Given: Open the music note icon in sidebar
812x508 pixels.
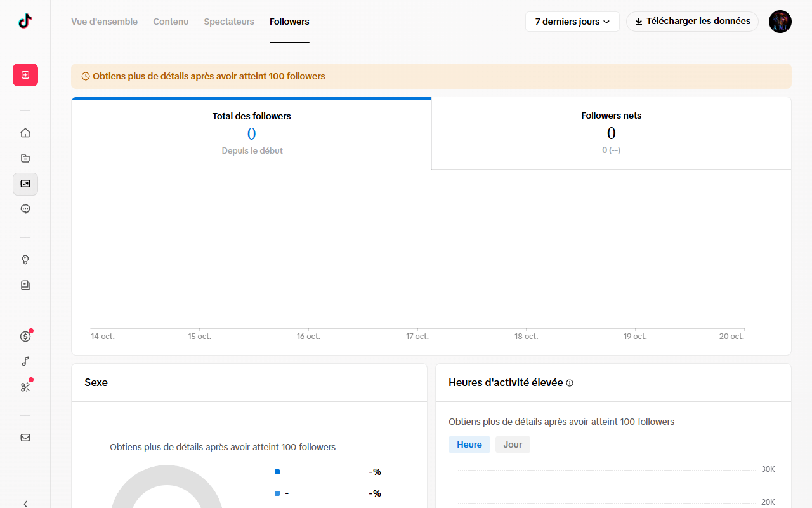Looking at the screenshot, I should coord(25,361).
